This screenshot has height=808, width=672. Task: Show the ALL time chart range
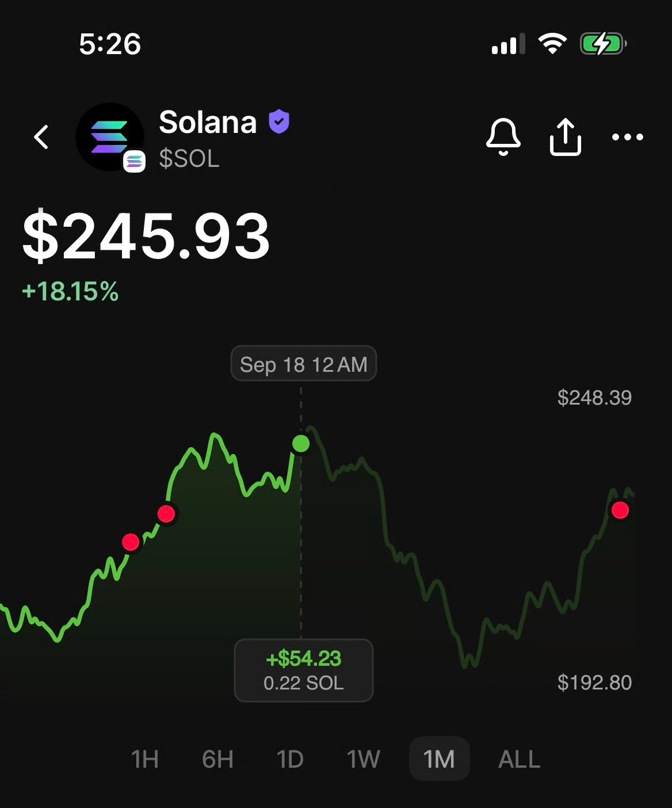point(519,759)
